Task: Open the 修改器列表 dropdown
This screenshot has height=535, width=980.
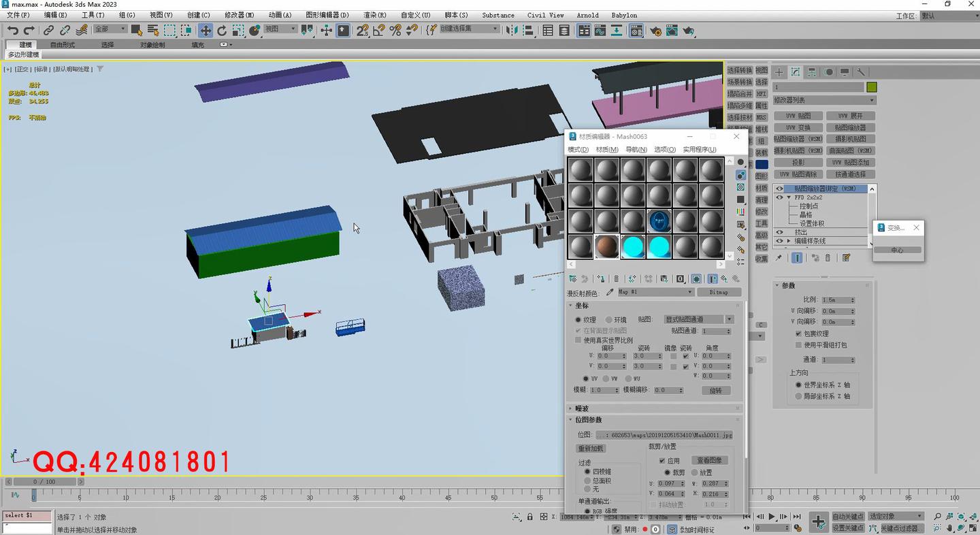Action: tap(824, 100)
